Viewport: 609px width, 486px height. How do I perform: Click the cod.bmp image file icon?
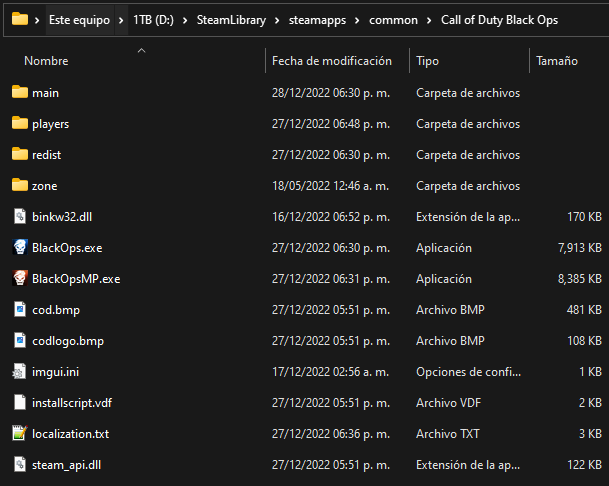(x=20, y=309)
